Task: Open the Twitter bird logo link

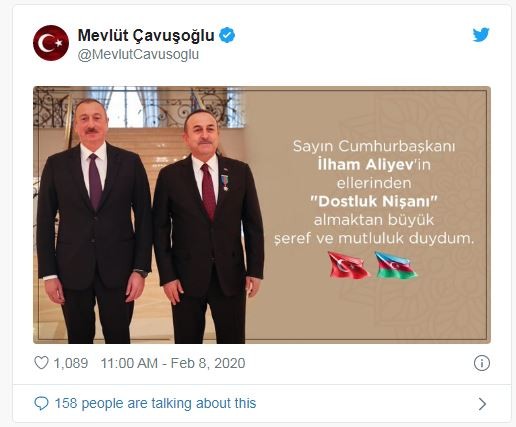Action: click(481, 35)
